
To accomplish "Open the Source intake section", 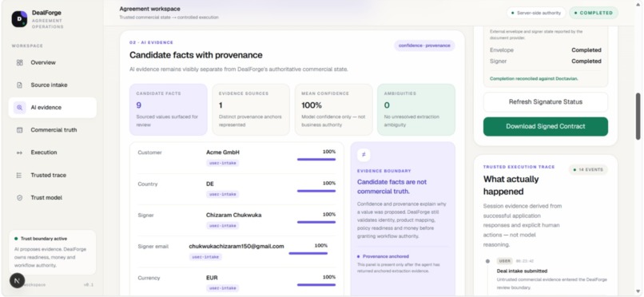I will (53, 85).
